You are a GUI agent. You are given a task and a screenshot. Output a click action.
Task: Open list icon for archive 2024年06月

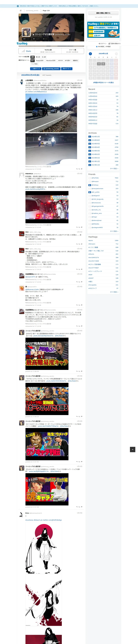[90, 140]
